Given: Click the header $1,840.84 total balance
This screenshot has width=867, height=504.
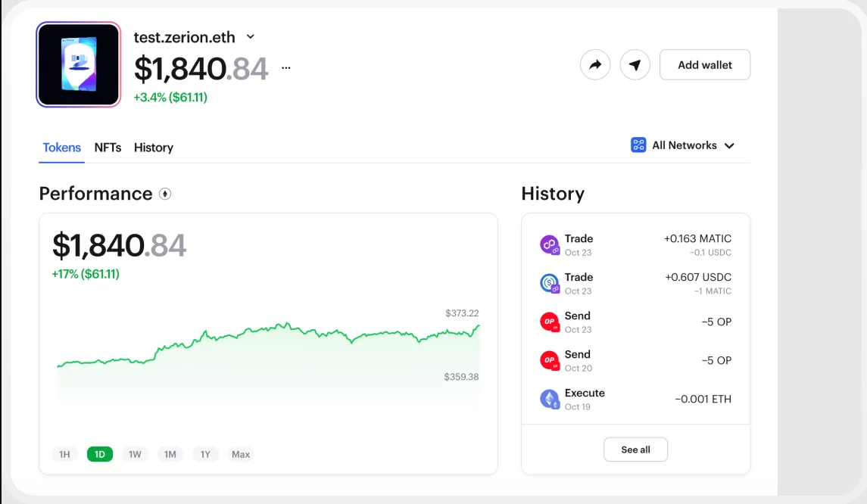Looking at the screenshot, I should pyautogui.click(x=201, y=69).
